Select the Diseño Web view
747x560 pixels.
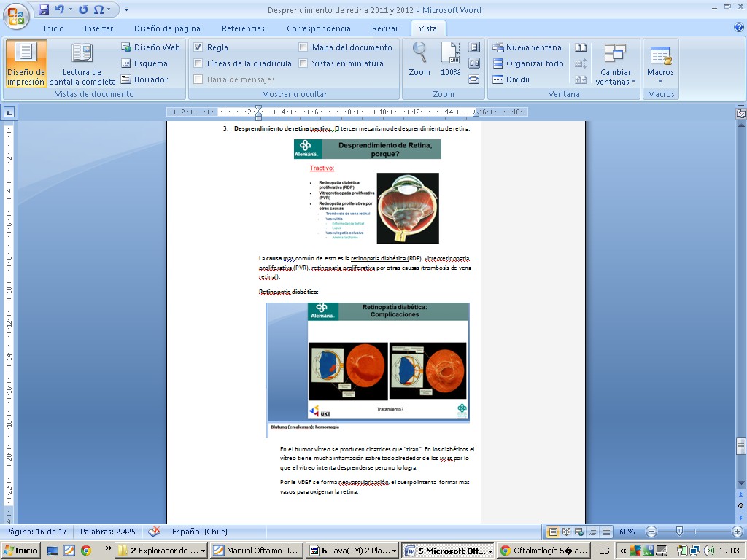tap(150, 47)
